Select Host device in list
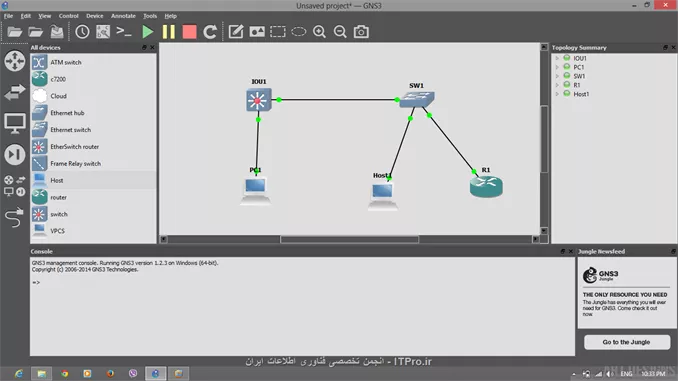Viewport: 678px width, 381px height. [93, 180]
